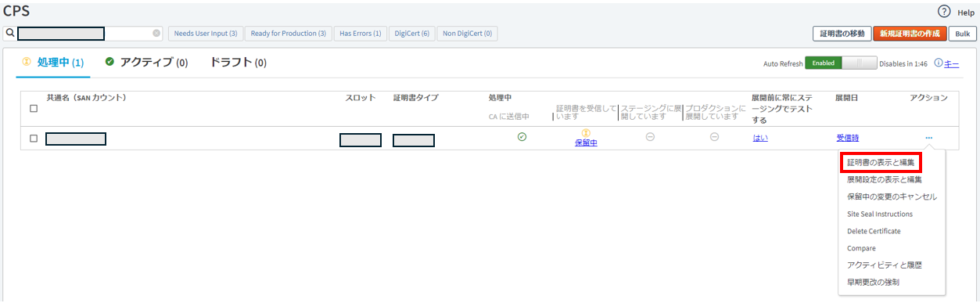Toggle the select-all checkbox in table header

34,109
